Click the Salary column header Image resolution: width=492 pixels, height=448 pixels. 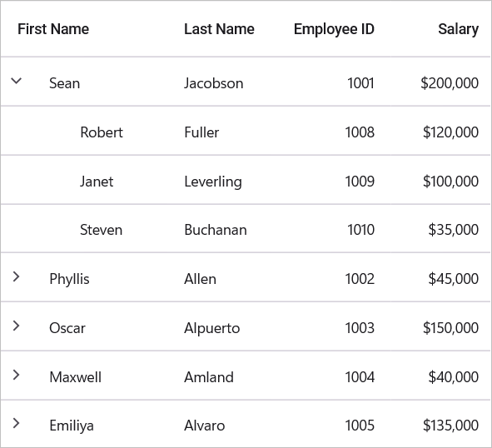[x=458, y=29]
